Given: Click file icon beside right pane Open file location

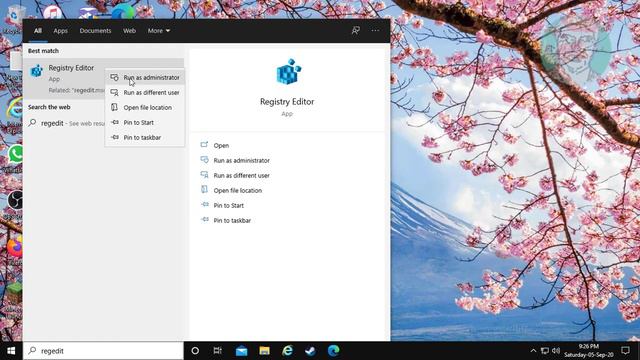Looking at the screenshot, I should tap(204, 190).
